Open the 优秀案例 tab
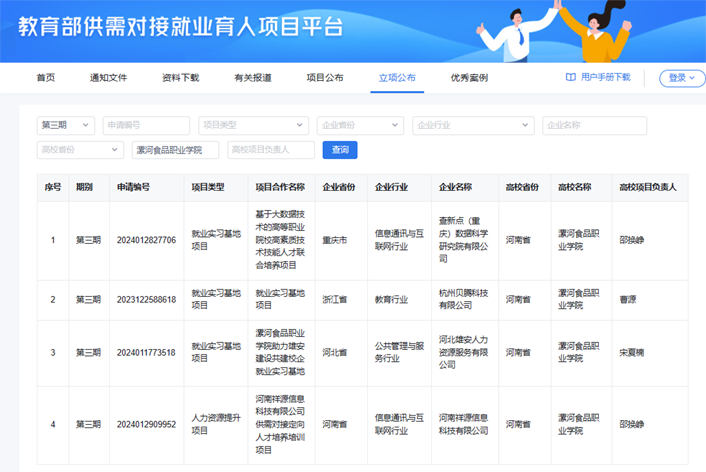The image size is (706, 472). 468,78
